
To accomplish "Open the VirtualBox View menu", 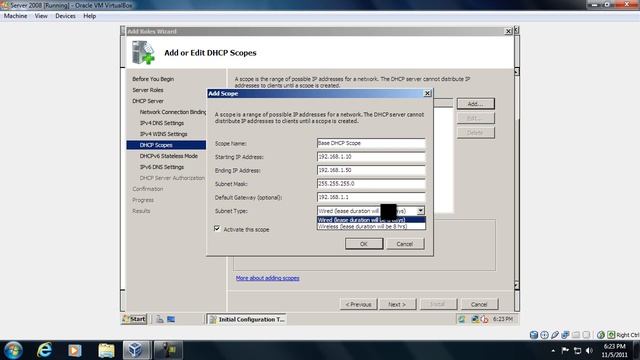I will [41, 16].
